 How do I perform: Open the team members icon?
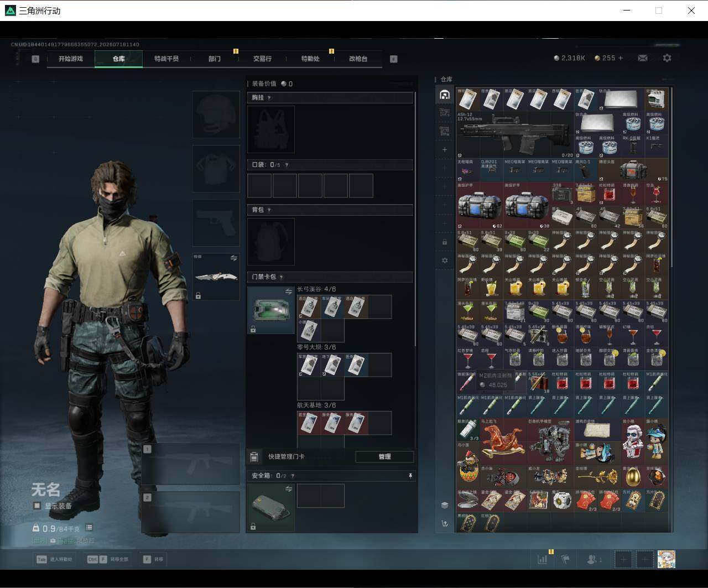(594, 559)
